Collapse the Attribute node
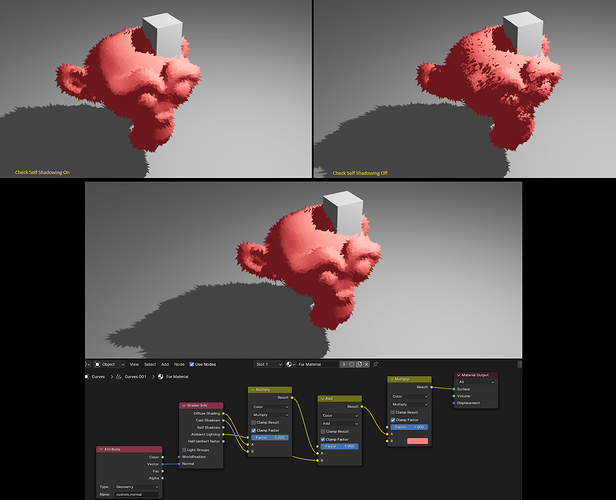 pyautogui.click(x=101, y=449)
